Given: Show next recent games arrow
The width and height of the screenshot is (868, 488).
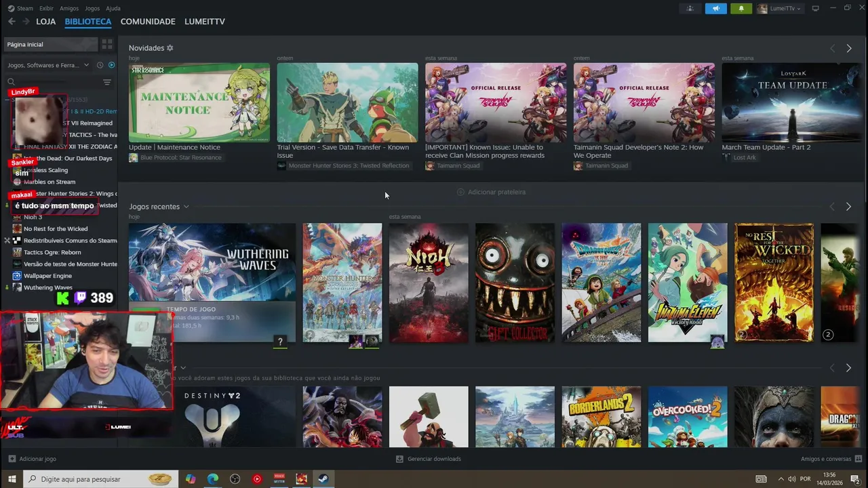Looking at the screenshot, I should 848,206.
